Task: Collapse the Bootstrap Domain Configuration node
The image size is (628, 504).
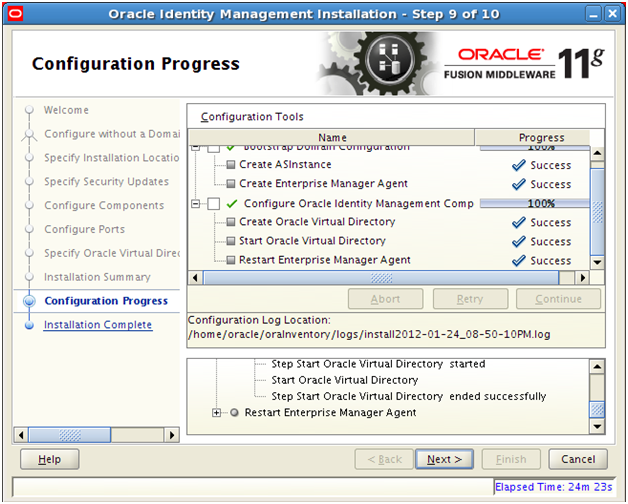Action: click(x=195, y=147)
